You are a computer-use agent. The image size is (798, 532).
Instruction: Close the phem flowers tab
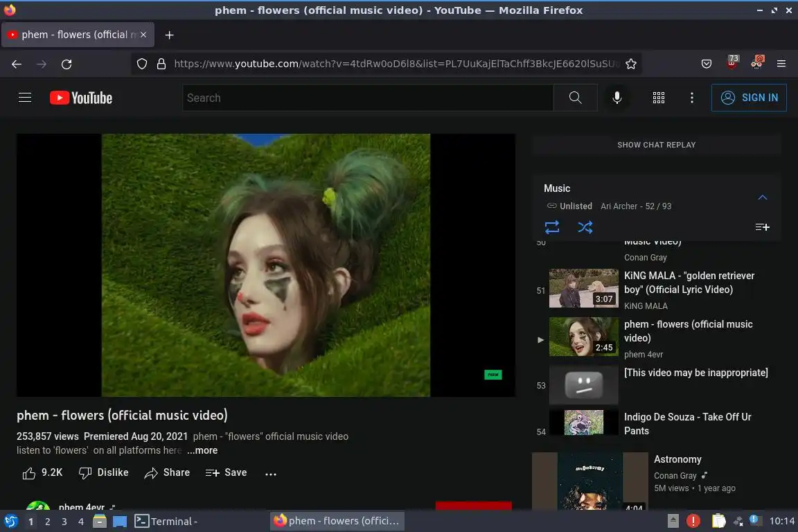click(x=143, y=35)
